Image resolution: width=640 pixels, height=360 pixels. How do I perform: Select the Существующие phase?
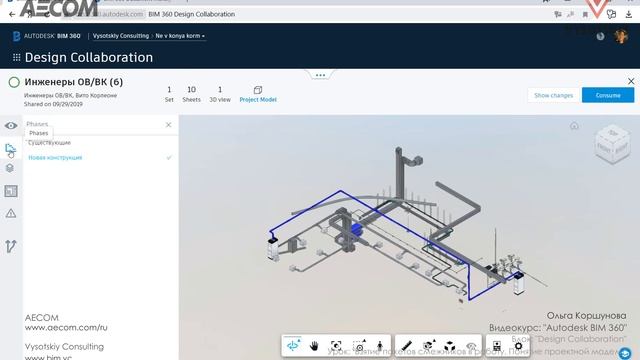[x=49, y=142]
